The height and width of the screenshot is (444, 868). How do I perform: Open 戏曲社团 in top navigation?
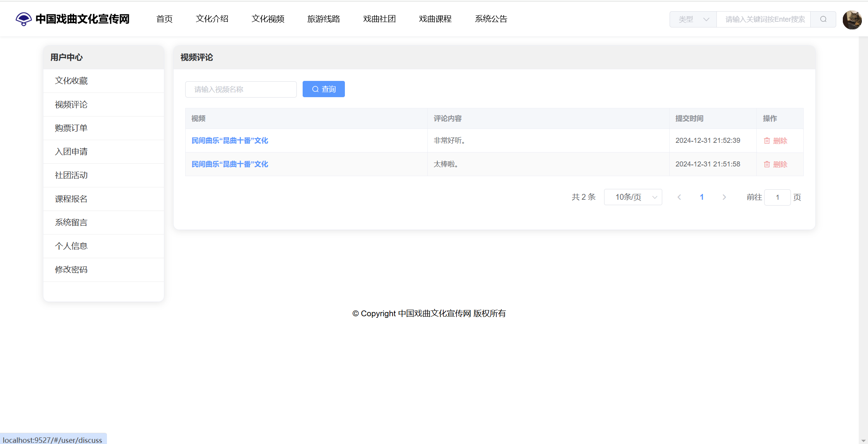click(379, 19)
